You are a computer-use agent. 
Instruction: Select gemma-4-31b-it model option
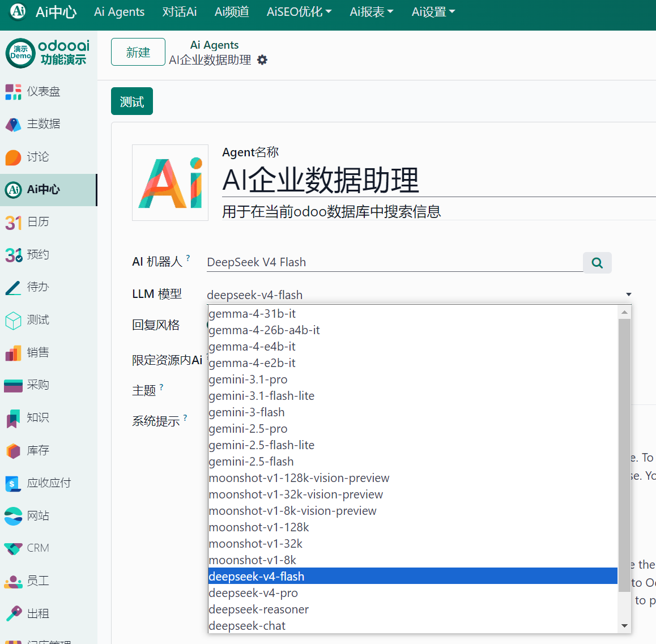click(x=412, y=314)
